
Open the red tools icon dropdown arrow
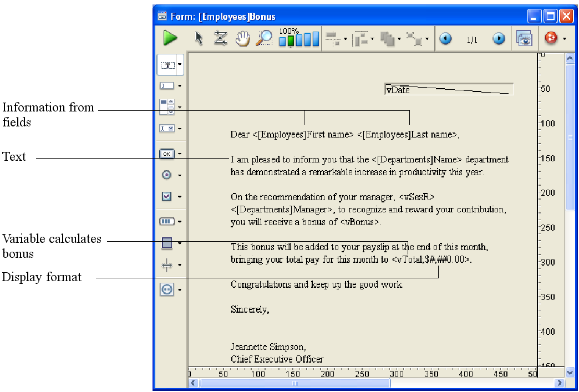pos(564,38)
